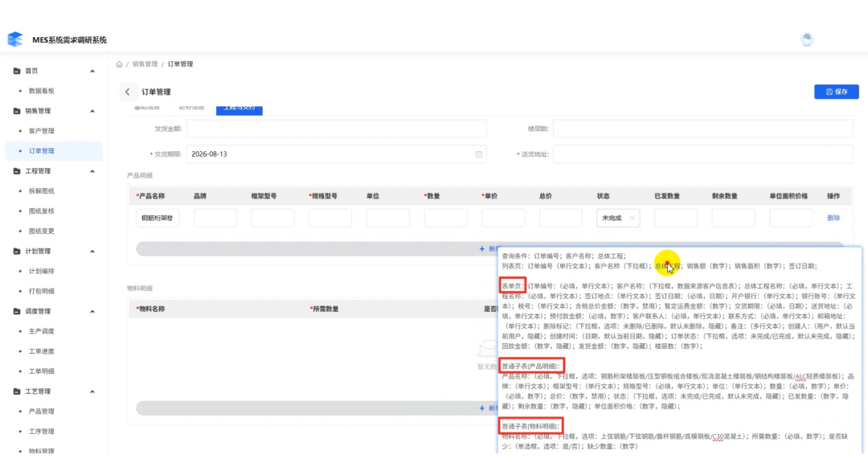Image resolution: width=868 pixels, height=463 pixels.
Task: Click folder icon next to 工程管理
Action: pyautogui.click(x=17, y=171)
